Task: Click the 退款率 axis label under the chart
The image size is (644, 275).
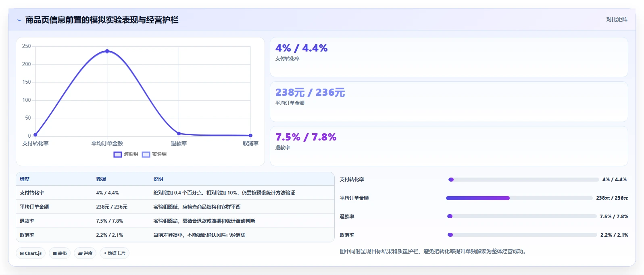Action: pyautogui.click(x=179, y=143)
